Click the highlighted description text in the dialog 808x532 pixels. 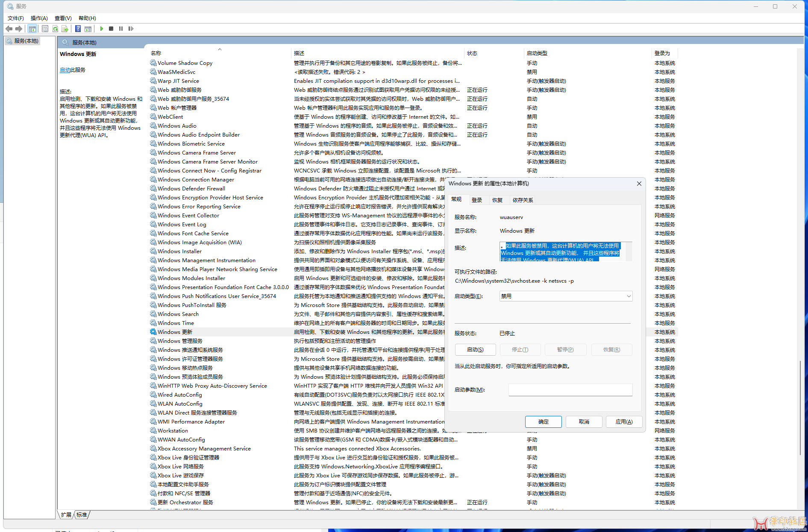click(x=560, y=252)
